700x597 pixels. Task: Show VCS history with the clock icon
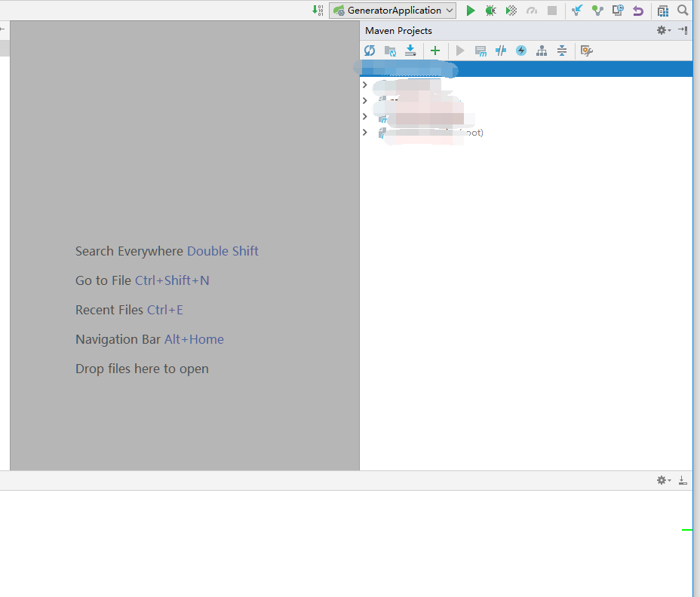pyautogui.click(x=618, y=11)
